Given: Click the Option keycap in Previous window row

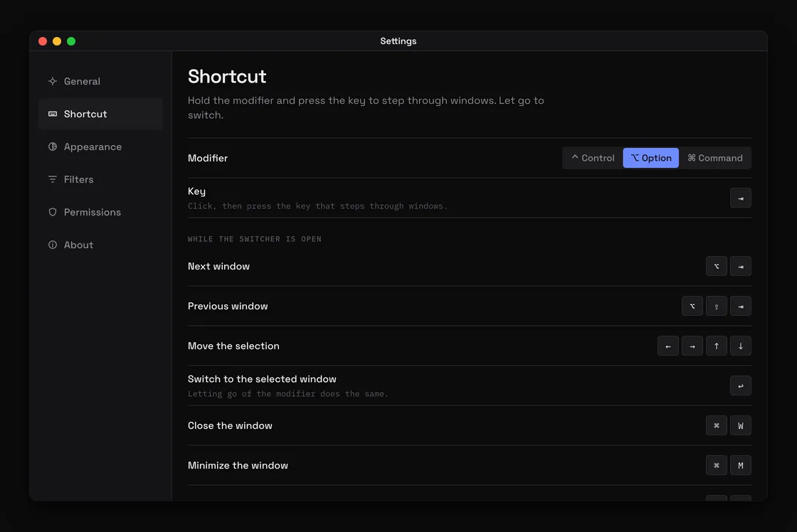Looking at the screenshot, I should (x=692, y=306).
